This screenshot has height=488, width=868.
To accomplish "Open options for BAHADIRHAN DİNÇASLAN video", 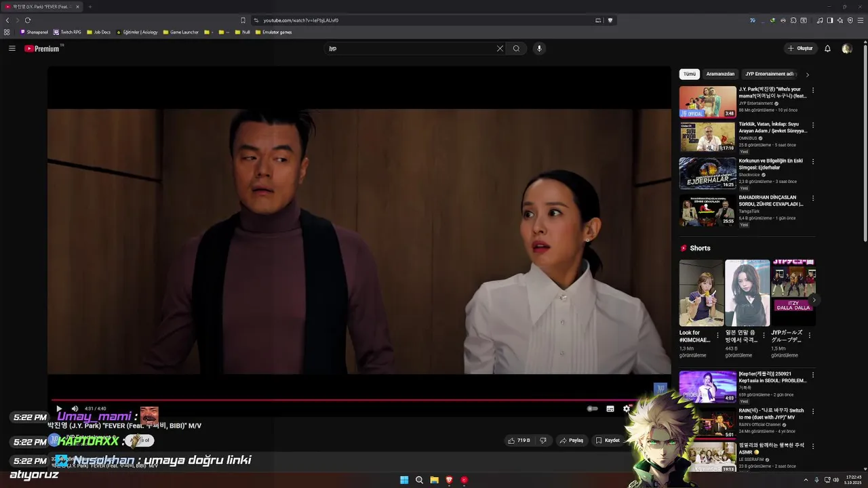I will (813, 199).
